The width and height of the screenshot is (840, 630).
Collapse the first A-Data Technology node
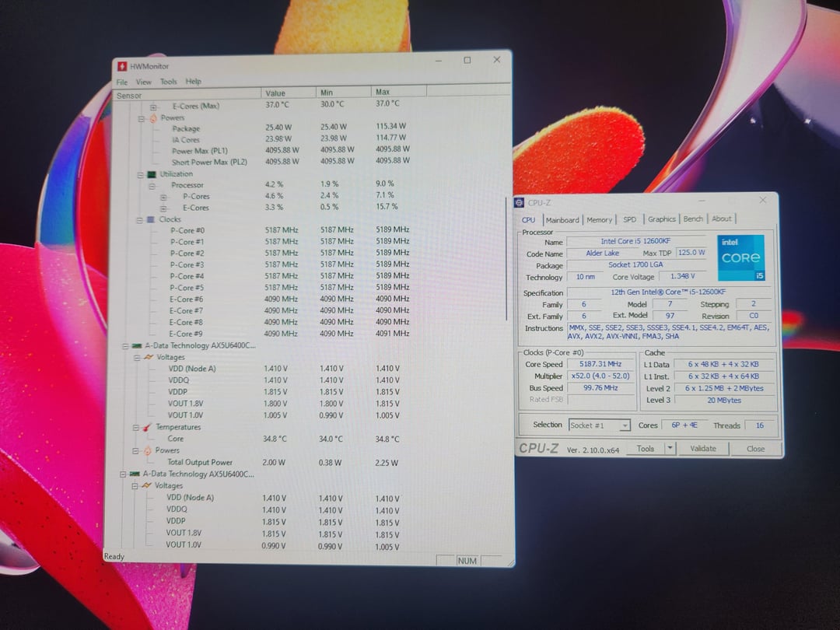point(124,347)
